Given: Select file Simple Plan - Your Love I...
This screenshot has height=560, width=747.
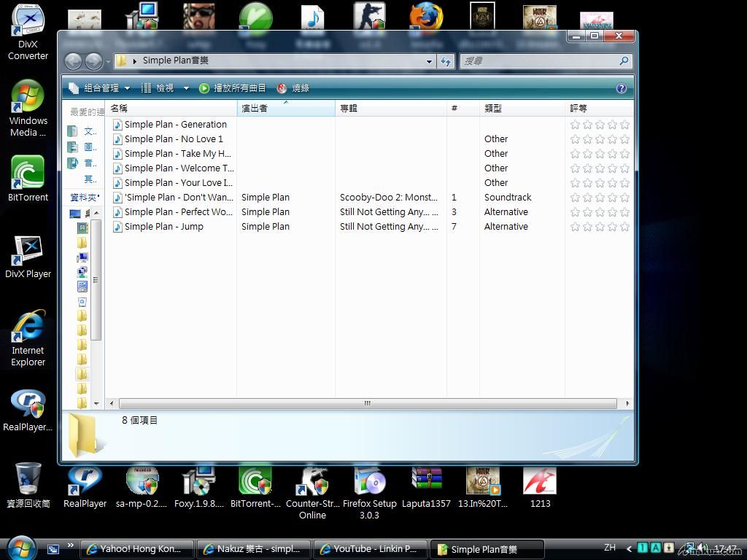Looking at the screenshot, I should pos(173,183).
